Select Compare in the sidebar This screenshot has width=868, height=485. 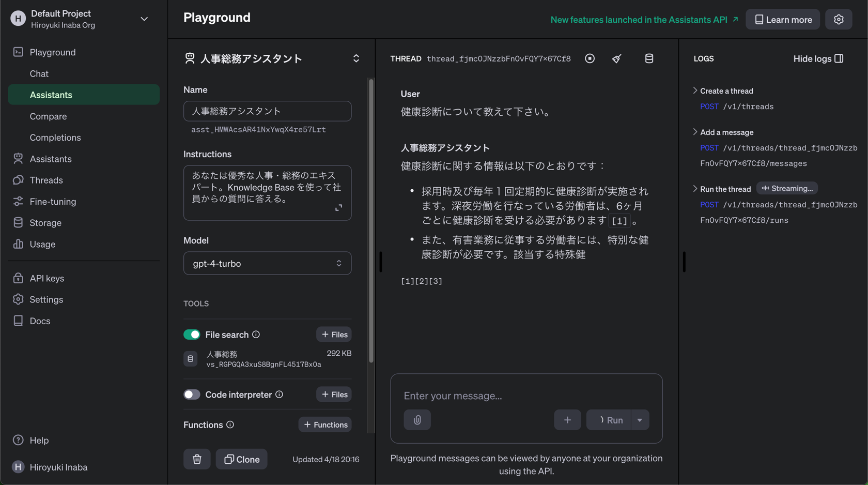(x=48, y=116)
